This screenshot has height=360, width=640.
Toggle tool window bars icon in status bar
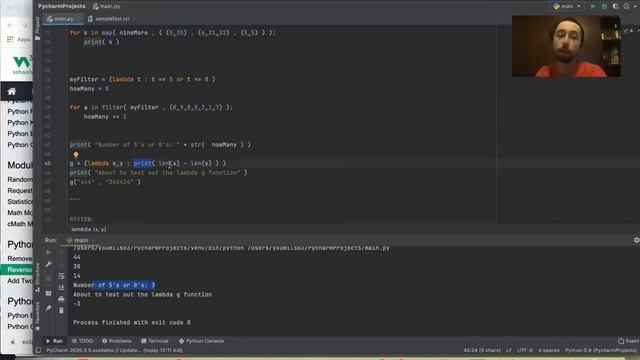pyautogui.click(x=38, y=350)
